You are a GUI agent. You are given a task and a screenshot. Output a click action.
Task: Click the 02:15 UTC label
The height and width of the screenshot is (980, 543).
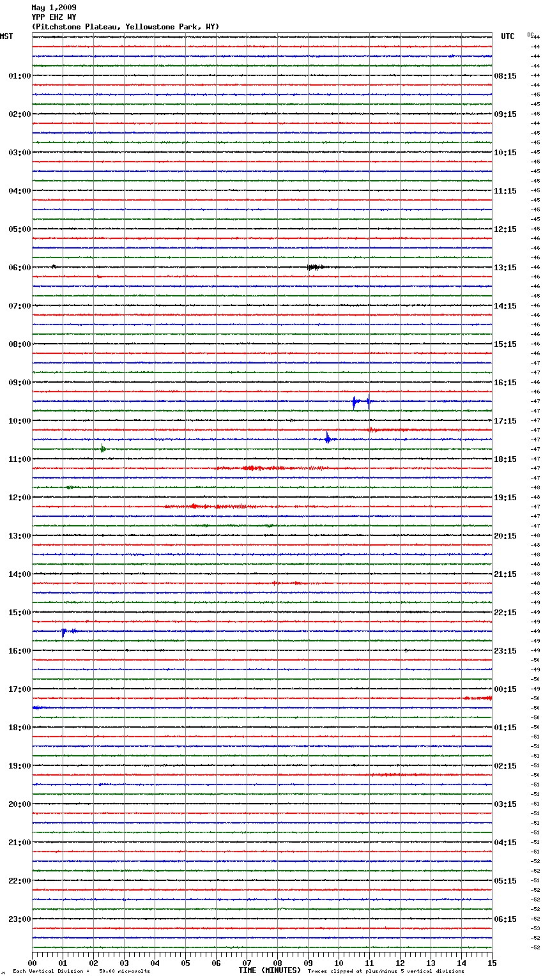tap(505, 766)
